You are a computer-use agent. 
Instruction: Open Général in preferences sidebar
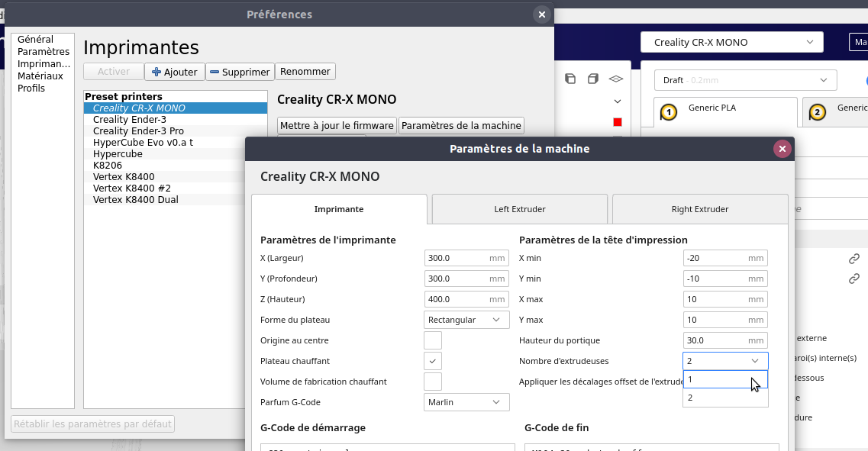tap(35, 39)
